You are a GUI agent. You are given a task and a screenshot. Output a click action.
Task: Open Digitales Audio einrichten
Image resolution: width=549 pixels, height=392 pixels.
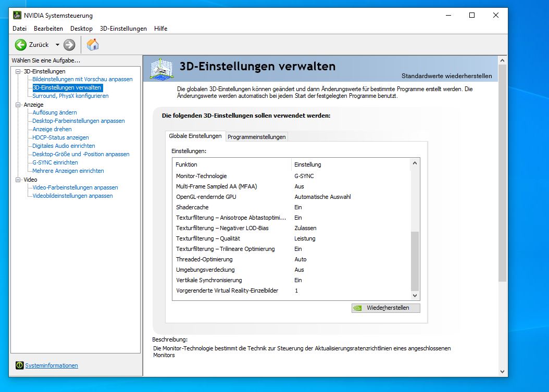pyautogui.click(x=64, y=146)
